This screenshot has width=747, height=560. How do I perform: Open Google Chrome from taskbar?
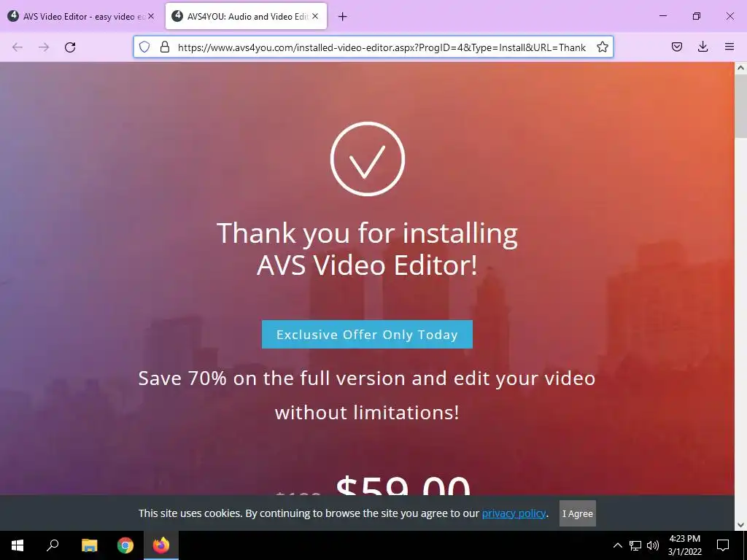click(x=125, y=545)
